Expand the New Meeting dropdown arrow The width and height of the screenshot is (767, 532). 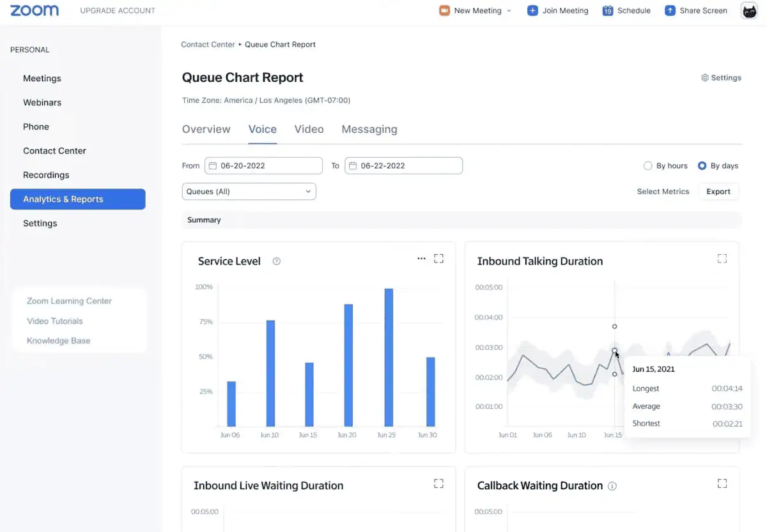[509, 11]
